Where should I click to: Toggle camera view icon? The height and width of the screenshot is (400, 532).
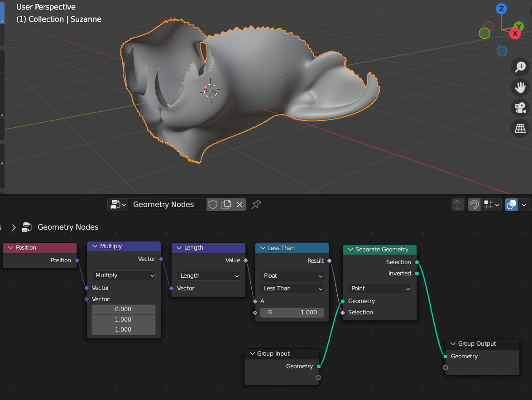(520, 108)
